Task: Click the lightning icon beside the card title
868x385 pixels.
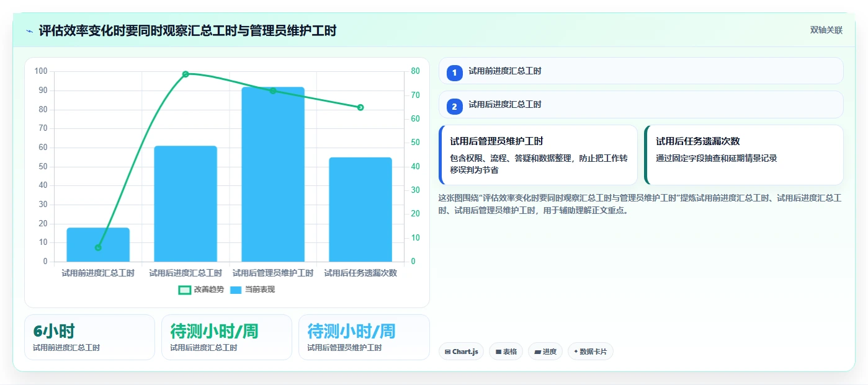Action: tap(30, 31)
